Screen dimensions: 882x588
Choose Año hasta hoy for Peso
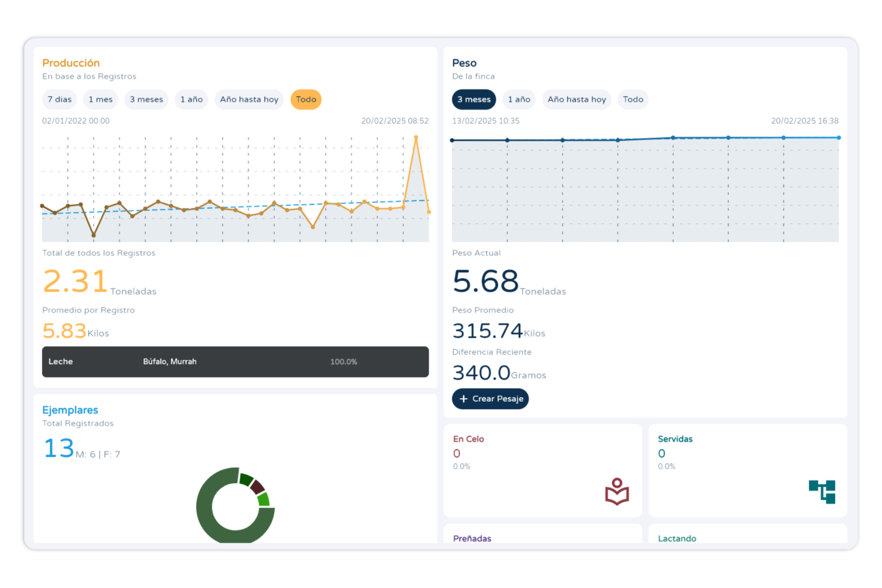pos(577,99)
